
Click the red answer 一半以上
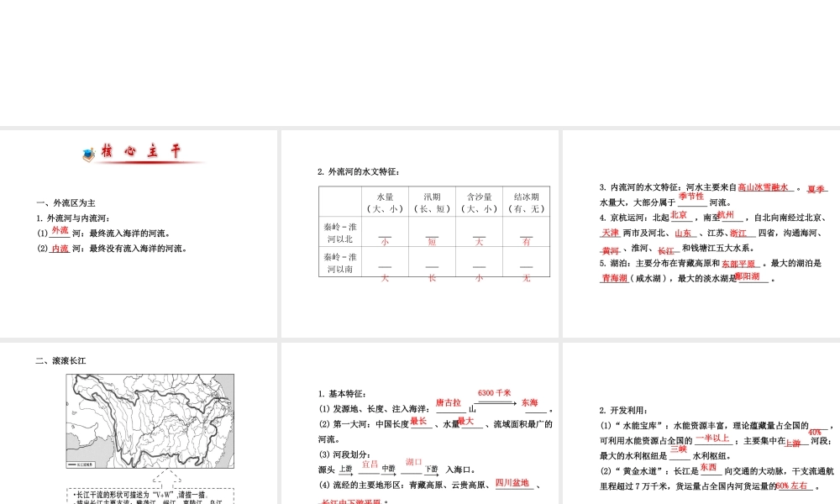click(712, 438)
